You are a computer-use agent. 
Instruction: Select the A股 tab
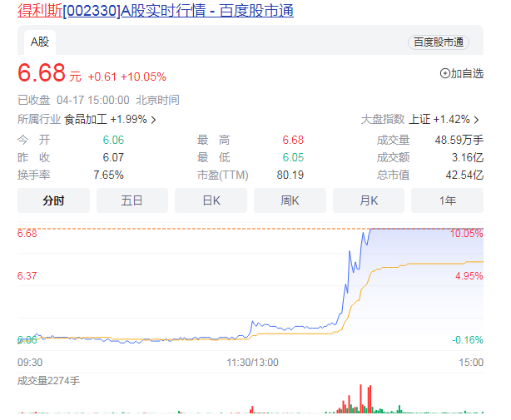pos(39,42)
